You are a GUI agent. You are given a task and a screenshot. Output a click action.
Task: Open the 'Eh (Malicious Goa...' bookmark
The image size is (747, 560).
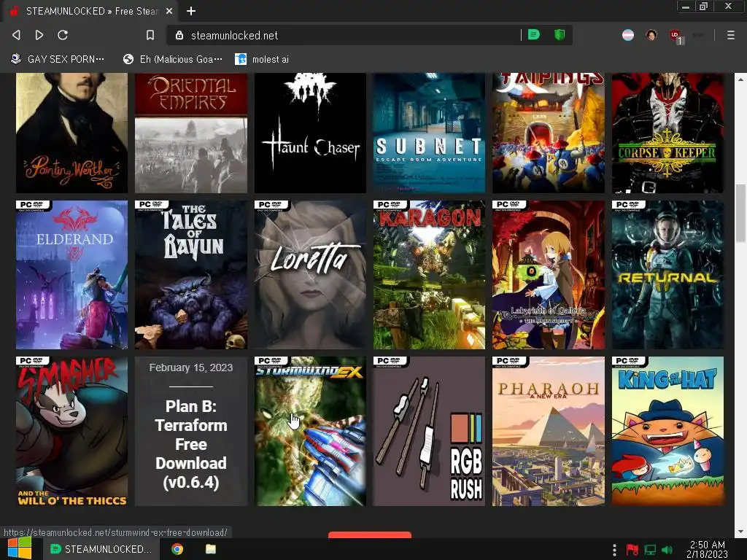(172, 59)
